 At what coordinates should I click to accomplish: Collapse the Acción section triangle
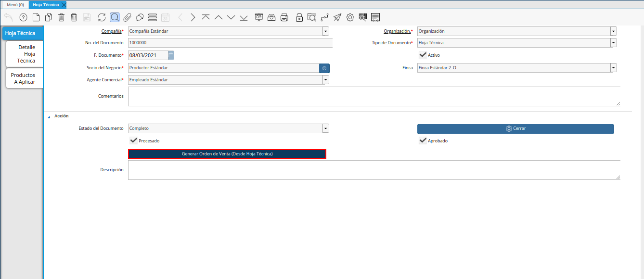click(49, 116)
